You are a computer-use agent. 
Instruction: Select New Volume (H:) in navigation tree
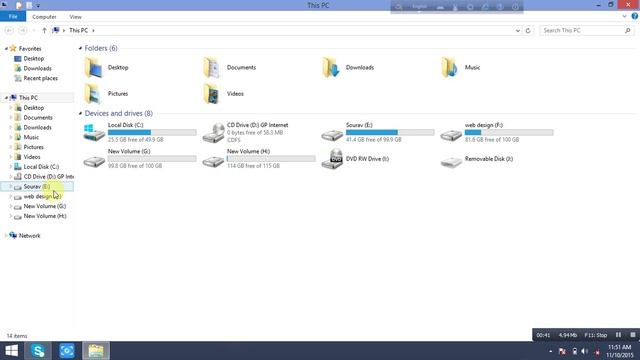44,216
